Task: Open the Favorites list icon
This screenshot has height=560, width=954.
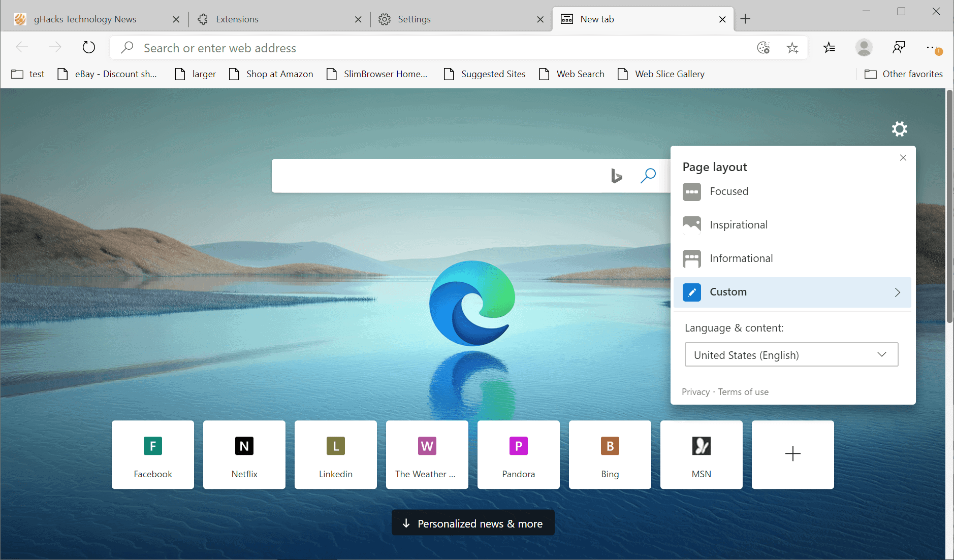Action: point(829,48)
